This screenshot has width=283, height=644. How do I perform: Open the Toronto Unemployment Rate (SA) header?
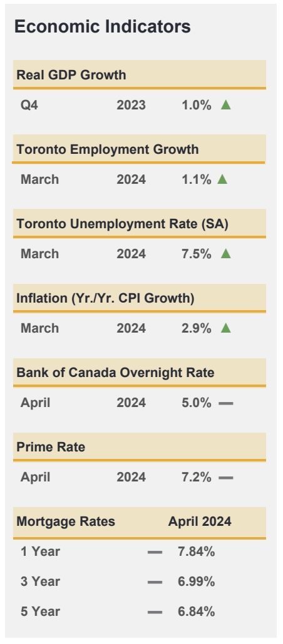pos(122,224)
